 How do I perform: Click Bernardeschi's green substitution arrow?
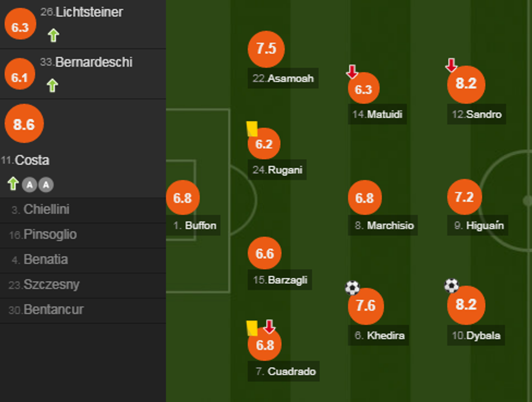(x=52, y=85)
